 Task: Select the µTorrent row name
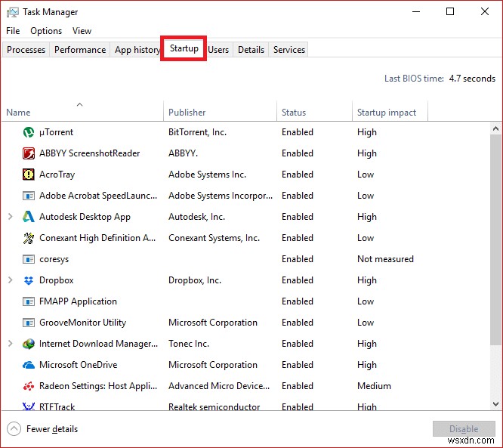pyautogui.click(x=56, y=132)
